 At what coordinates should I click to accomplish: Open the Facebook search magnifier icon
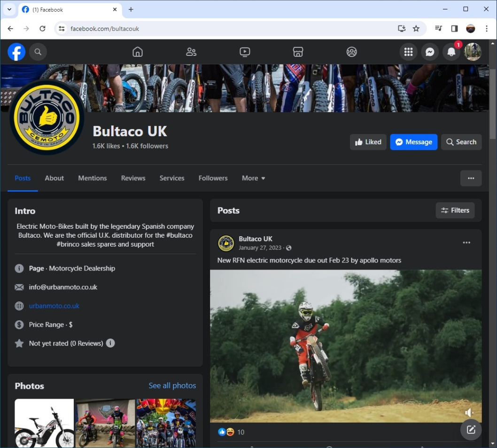pos(38,52)
